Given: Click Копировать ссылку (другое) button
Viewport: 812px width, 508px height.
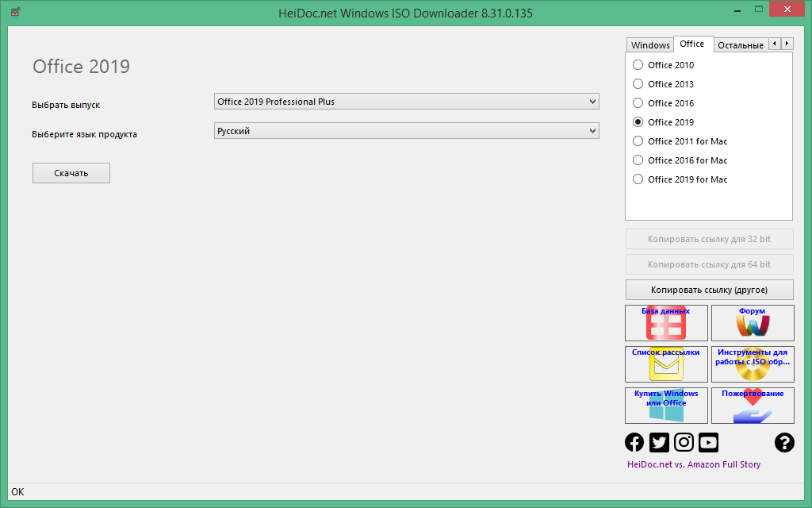Looking at the screenshot, I should 709,290.
